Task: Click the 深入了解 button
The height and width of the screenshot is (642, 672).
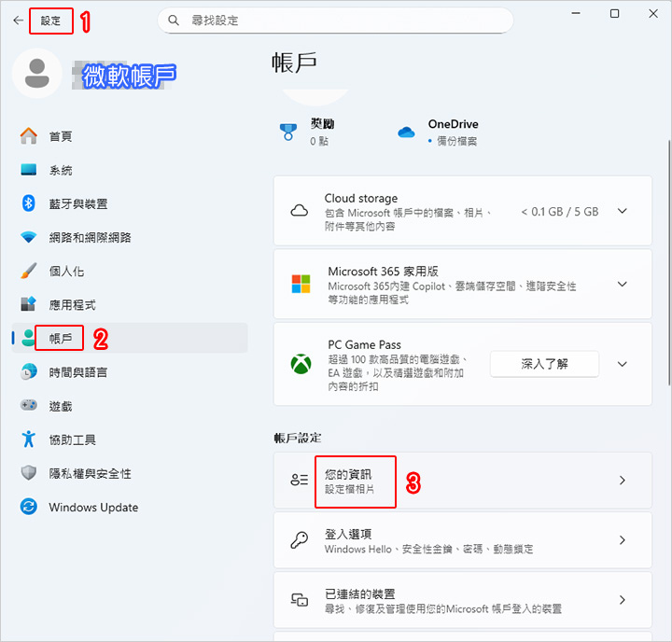Action: click(544, 364)
